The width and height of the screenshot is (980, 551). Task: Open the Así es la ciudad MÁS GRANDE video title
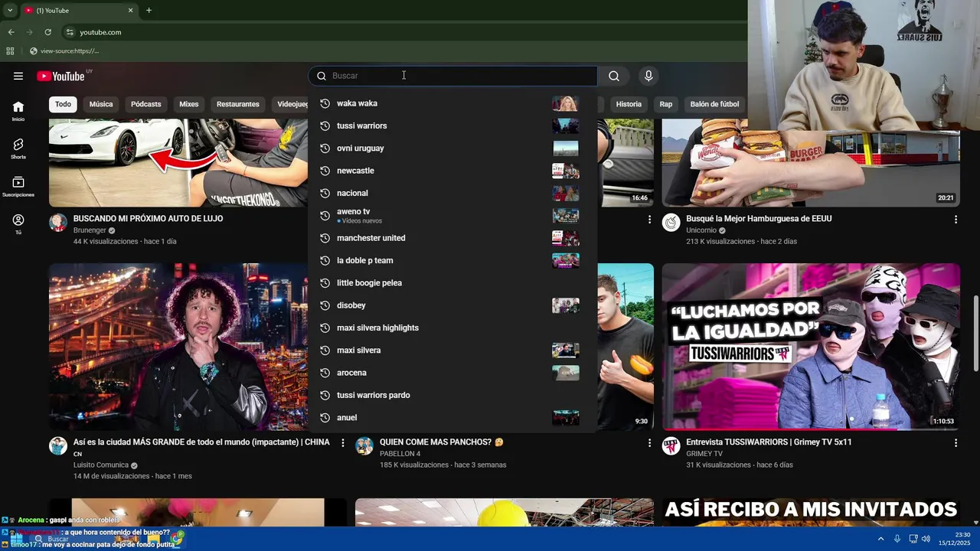tap(201, 442)
